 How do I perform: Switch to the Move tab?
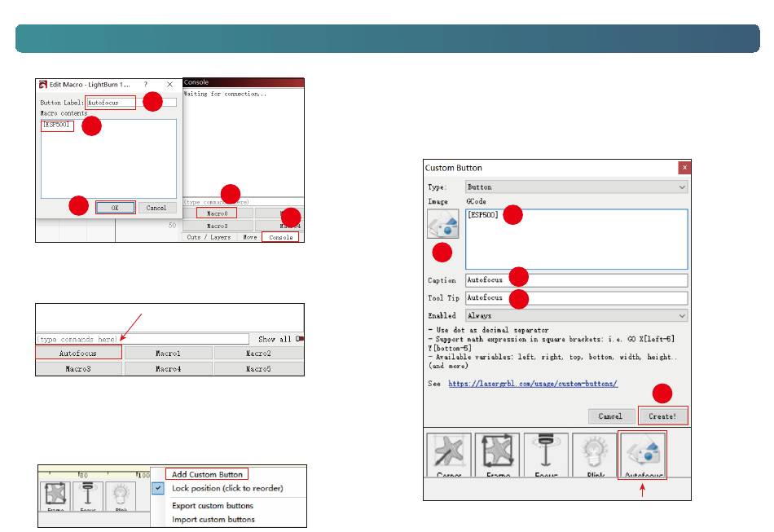[x=250, y=237]
